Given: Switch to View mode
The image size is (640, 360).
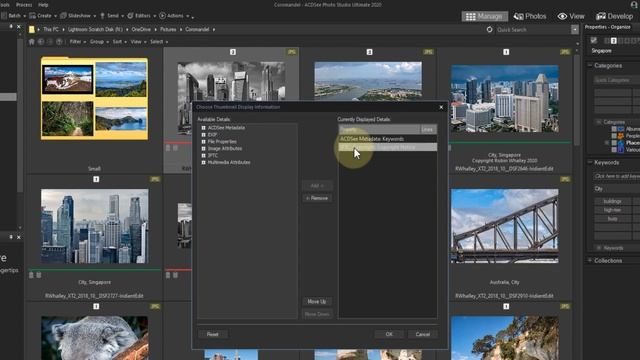Looking at the screenshot, I should pyautogui.click(x=571, y=16).
